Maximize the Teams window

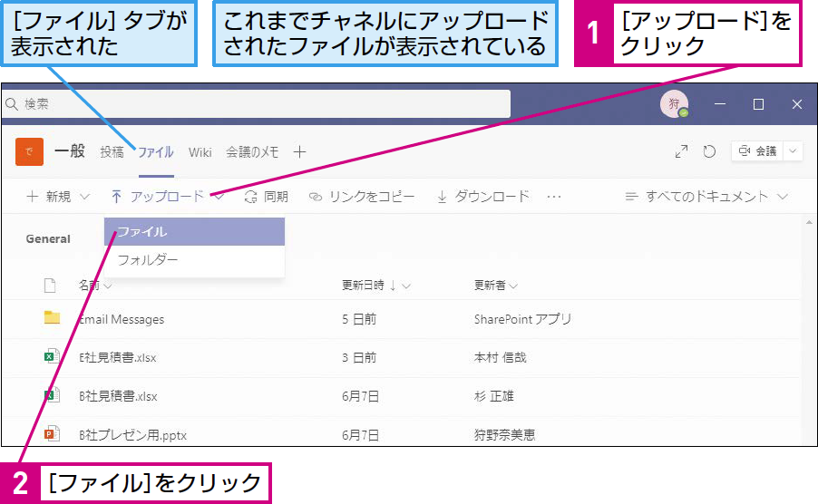758,104
